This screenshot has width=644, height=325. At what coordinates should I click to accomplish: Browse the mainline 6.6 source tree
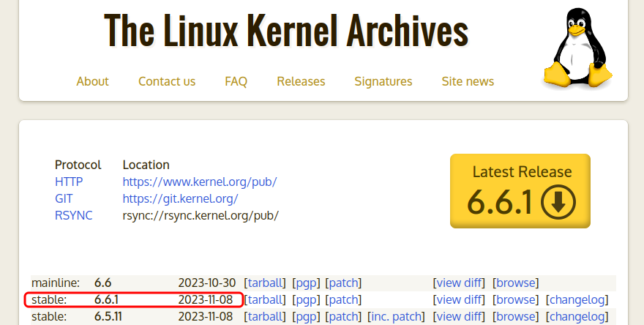pyautogui.click(x=516, y=283)
